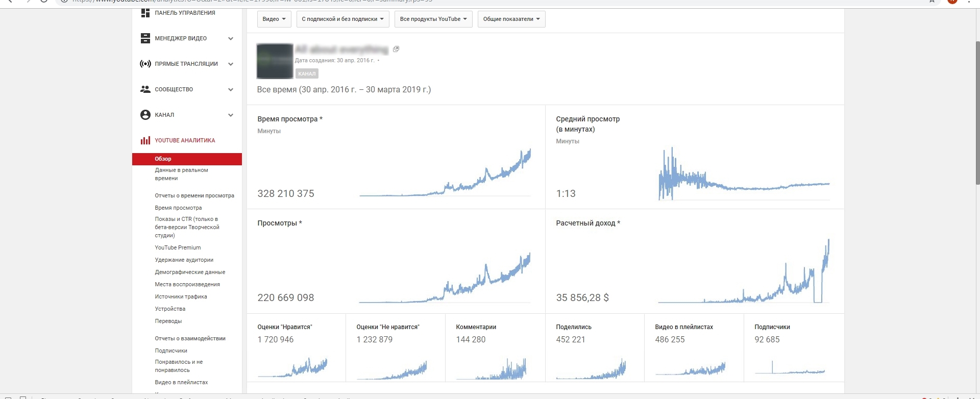Open the subscription status filter dropdown
The height and width of the screenshot is (399, 980).
coord(342,19)
